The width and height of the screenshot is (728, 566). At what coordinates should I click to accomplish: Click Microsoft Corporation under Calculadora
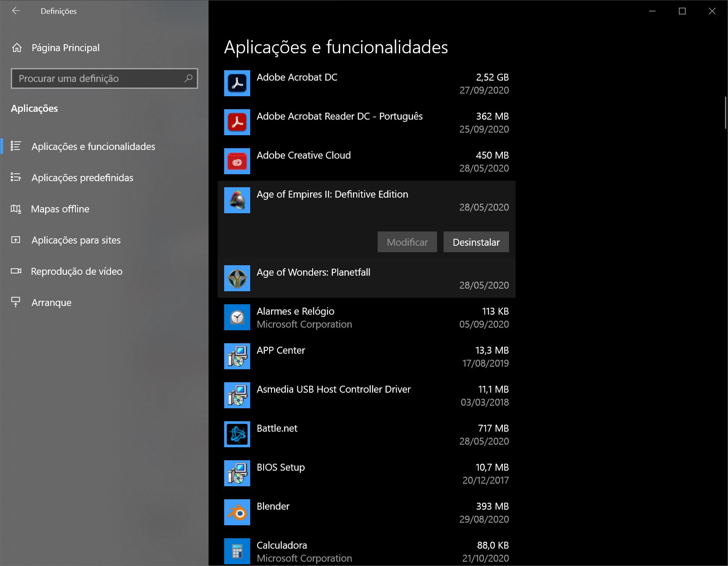coord(304,558)
